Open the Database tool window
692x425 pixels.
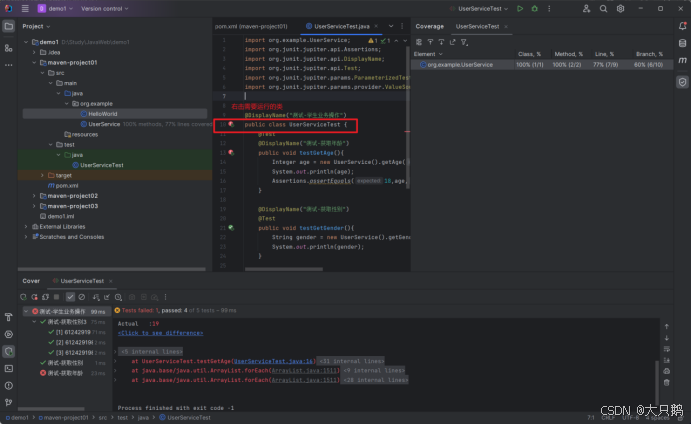click(682, 43)
